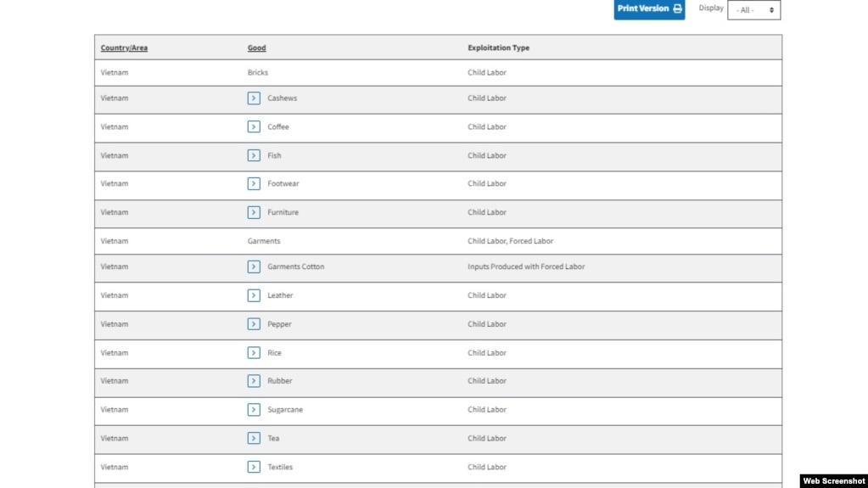
Task: Click the Cashews label
Action: tap(282, 98)
